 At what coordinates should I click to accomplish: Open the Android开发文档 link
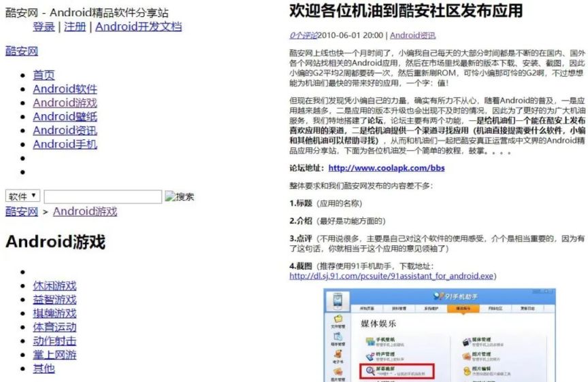point(138,27)
